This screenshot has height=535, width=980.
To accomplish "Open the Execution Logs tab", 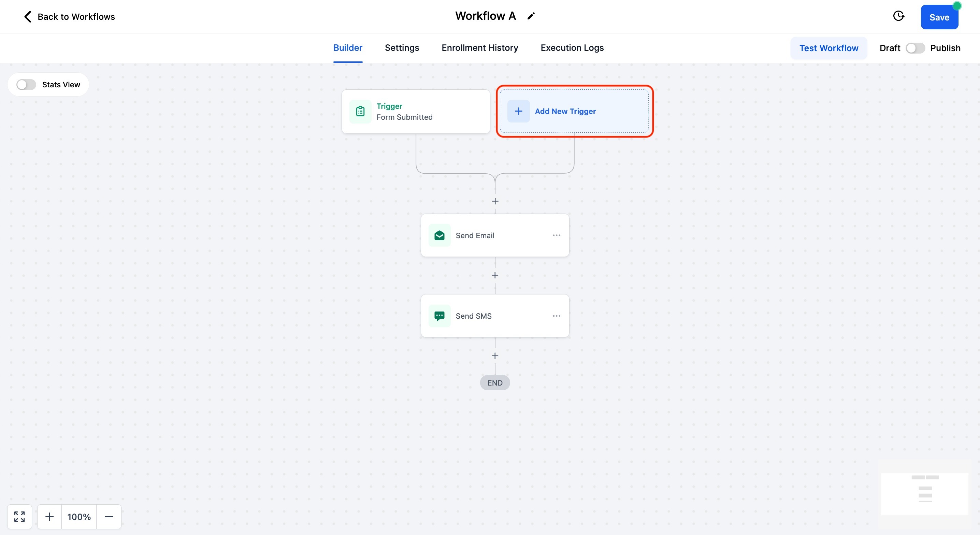I will pos(572,48).
